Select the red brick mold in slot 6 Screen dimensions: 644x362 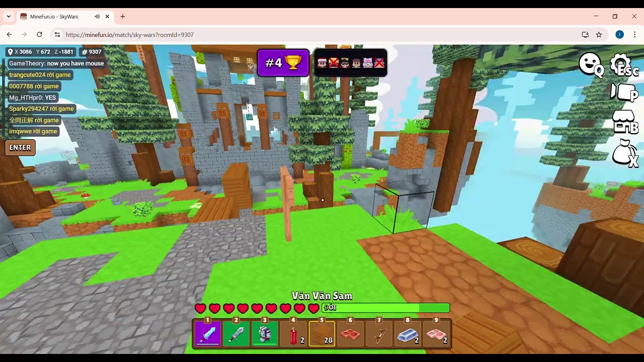[x=351, y=333]
